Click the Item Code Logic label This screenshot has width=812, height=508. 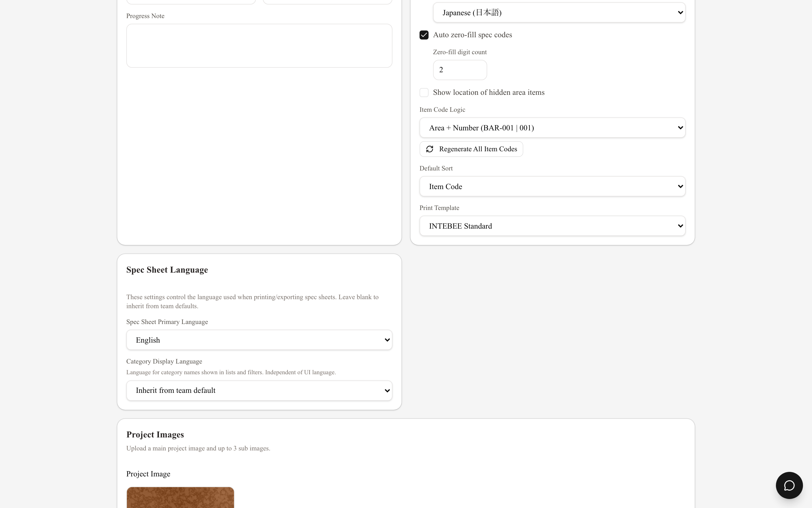click(x=442, y=110)
